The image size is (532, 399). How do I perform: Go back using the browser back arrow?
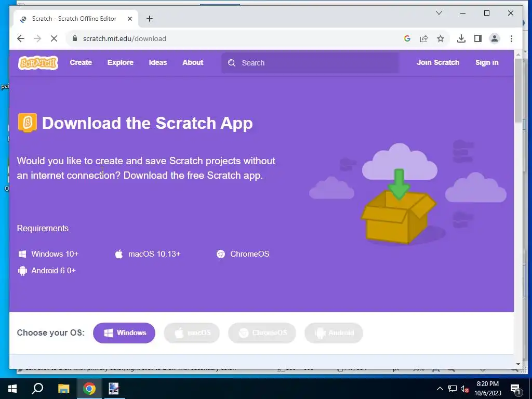click(21, 38)
